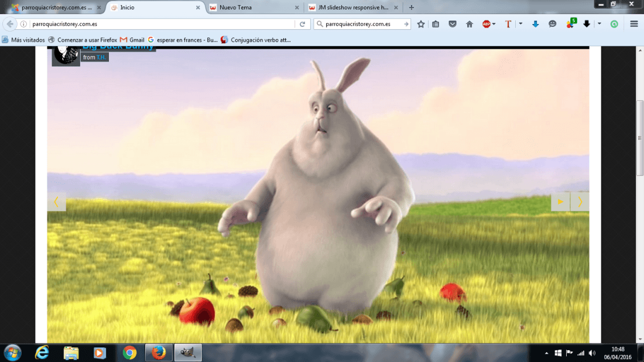Go to next slide with right arrow
Image resolution: width=644 pixels, height=362 pixels.
[580, 202]
